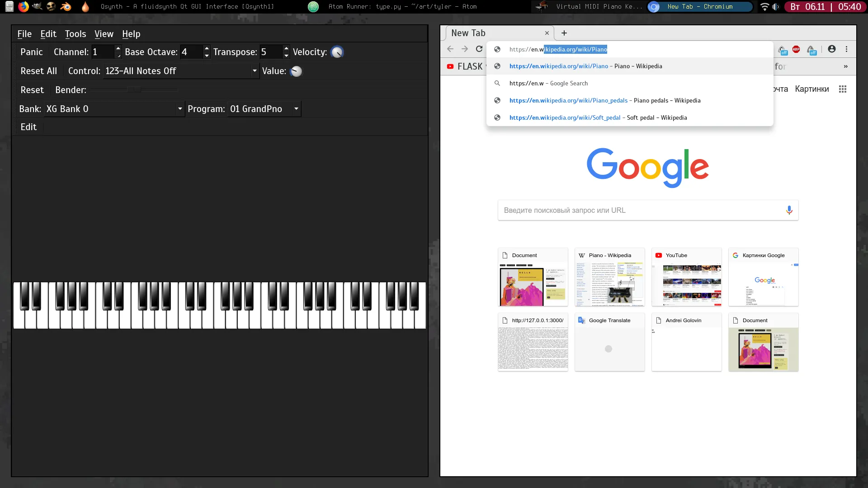Expand the Control combo box
The image size is (868, 488).
(x=255, y=71)
